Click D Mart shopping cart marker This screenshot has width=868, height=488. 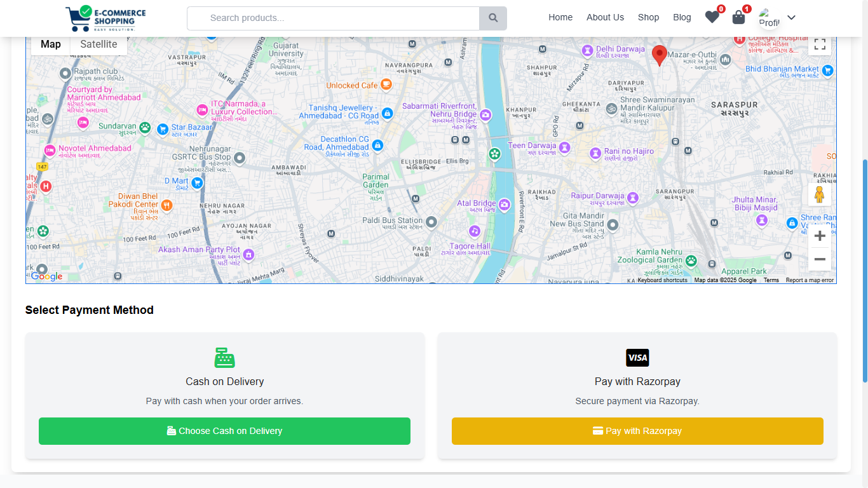197,183
